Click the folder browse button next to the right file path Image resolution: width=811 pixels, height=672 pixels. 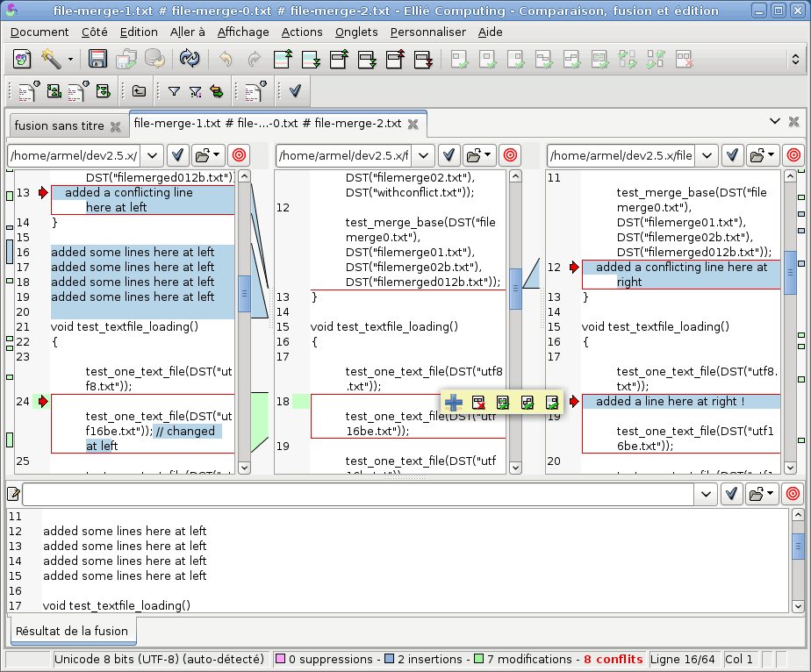click(x=762, y=155)
